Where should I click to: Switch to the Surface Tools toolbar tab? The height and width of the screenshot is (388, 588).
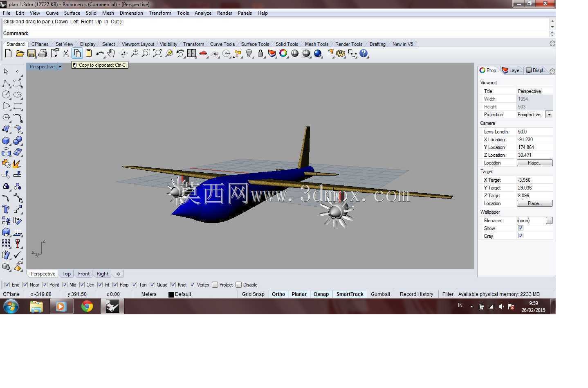click(x=255, y=44)
